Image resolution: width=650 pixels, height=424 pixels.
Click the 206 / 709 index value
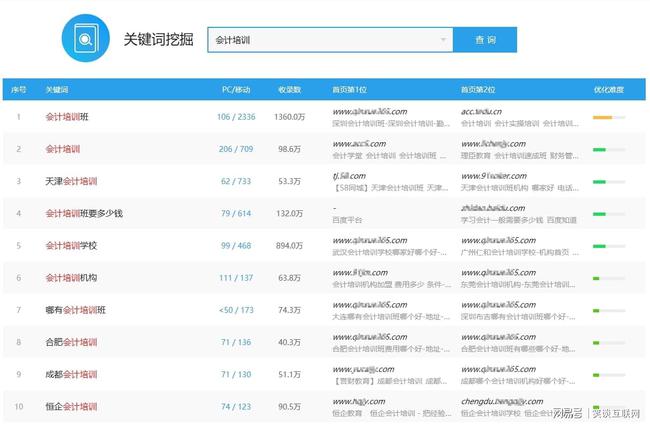click(236, 149)
